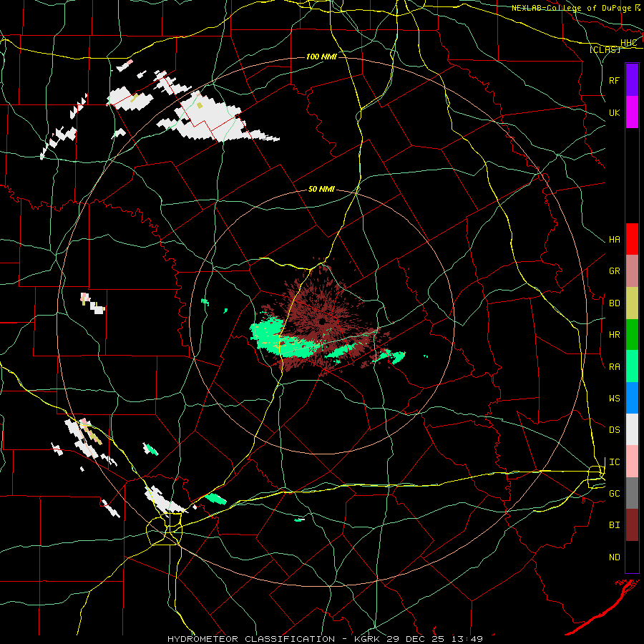Click the RA legend label text
Image resolution: width=644 pixels, height=644 pixels.
614,367
